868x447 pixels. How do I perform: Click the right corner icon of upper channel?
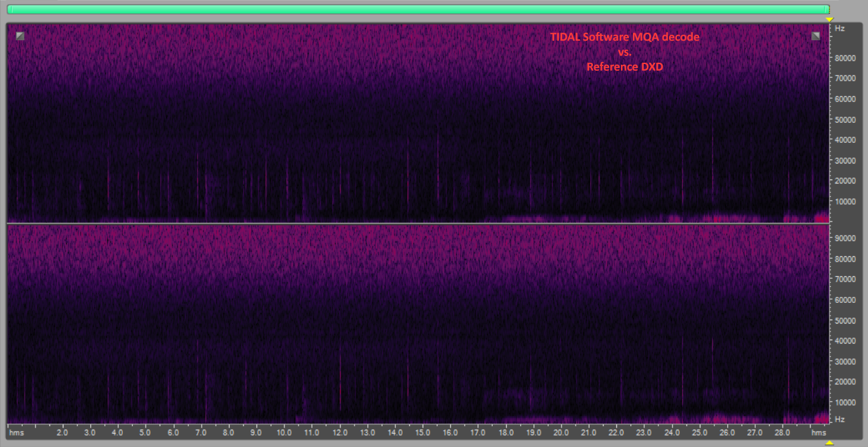click(816, 36)
